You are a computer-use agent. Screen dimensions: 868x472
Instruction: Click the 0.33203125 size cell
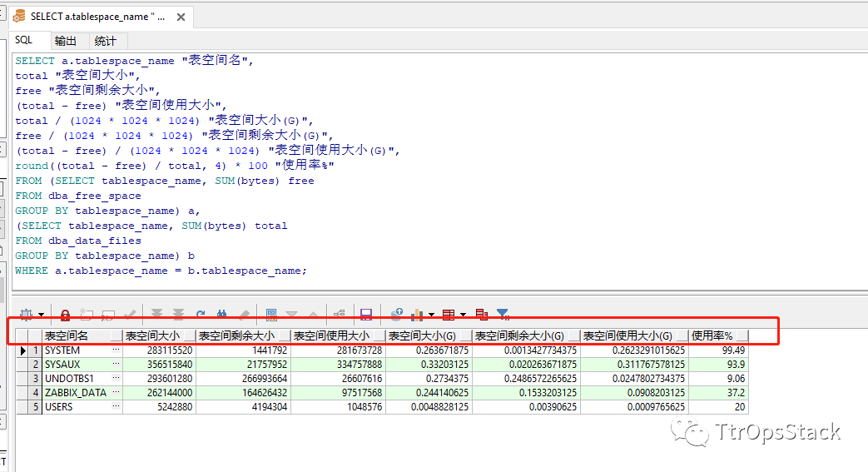(429, 365)
